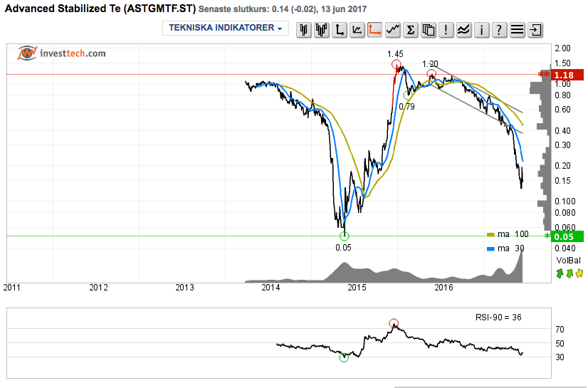The width and height of the screenshot is (588, 388).
Task: Open the Tekniska Indikatorer dropdown
Action: coord(226,28)
